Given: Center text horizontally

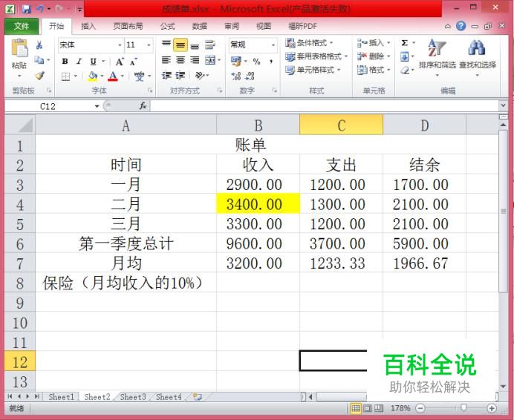Looking at the screenshot, I should 180,60.
